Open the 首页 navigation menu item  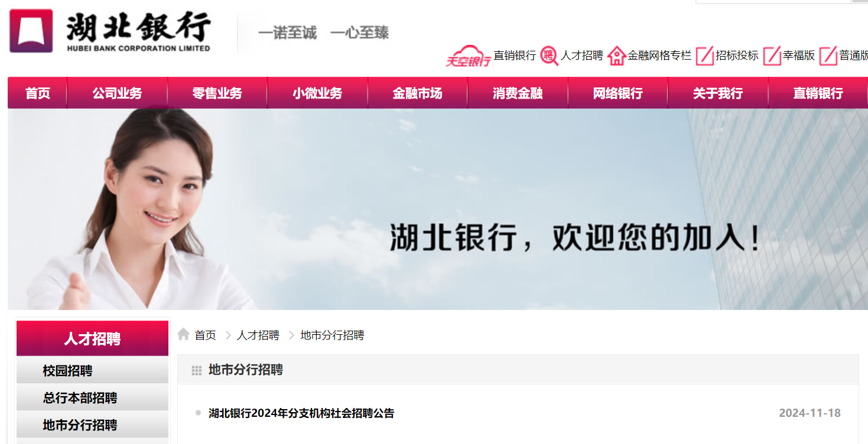pos(38,93)
